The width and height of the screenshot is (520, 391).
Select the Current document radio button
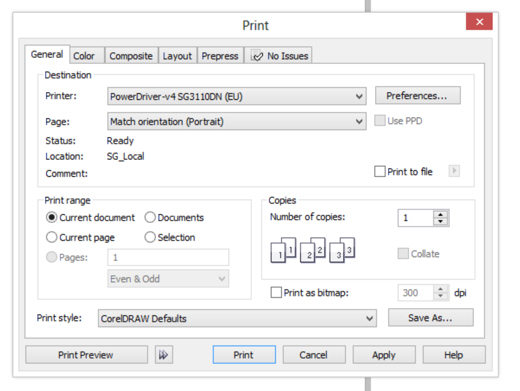[52, 217]
